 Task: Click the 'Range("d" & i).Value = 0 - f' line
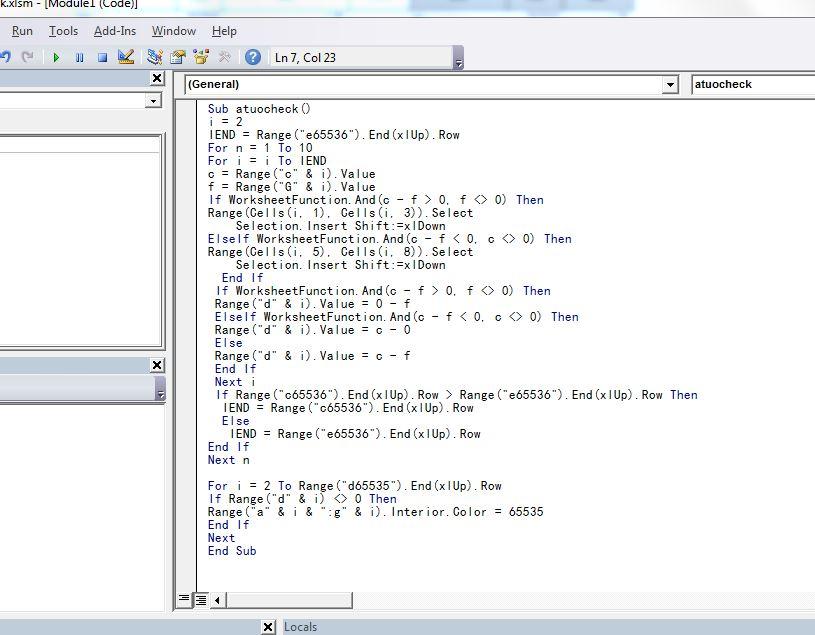[312, 305]
